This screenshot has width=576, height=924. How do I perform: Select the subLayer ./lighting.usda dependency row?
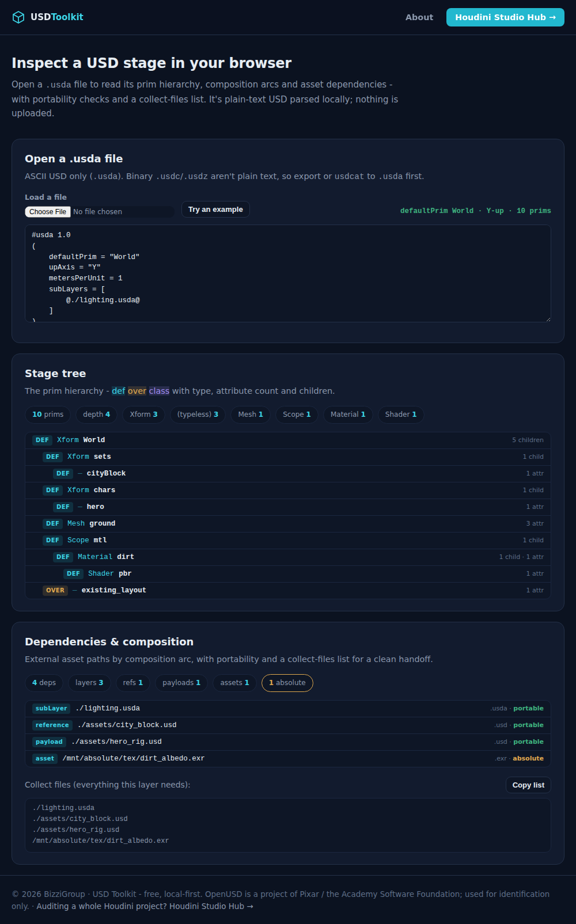[288, 709]
